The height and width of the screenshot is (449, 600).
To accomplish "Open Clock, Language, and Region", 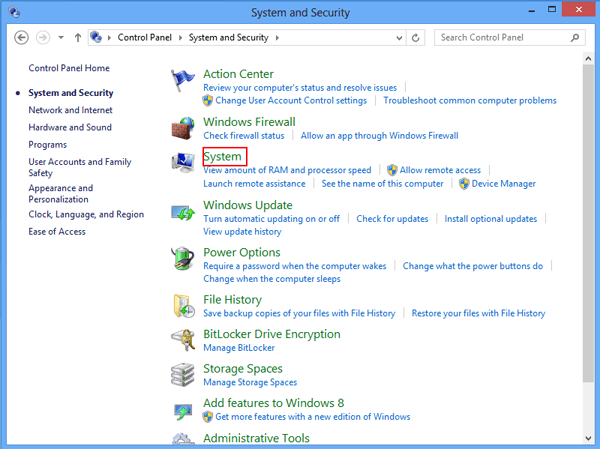I will [86, 214].
